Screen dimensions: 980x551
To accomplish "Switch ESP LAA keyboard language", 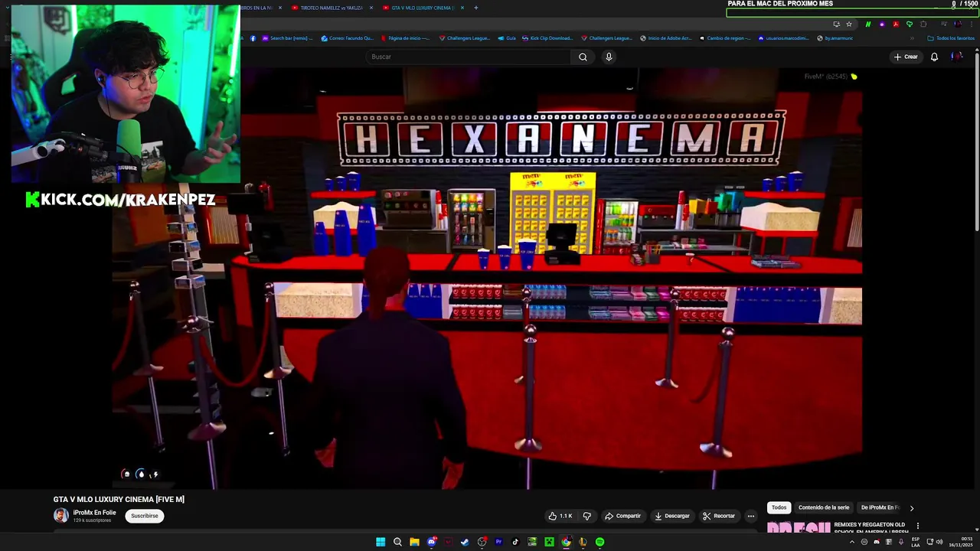I will point(916,542).
